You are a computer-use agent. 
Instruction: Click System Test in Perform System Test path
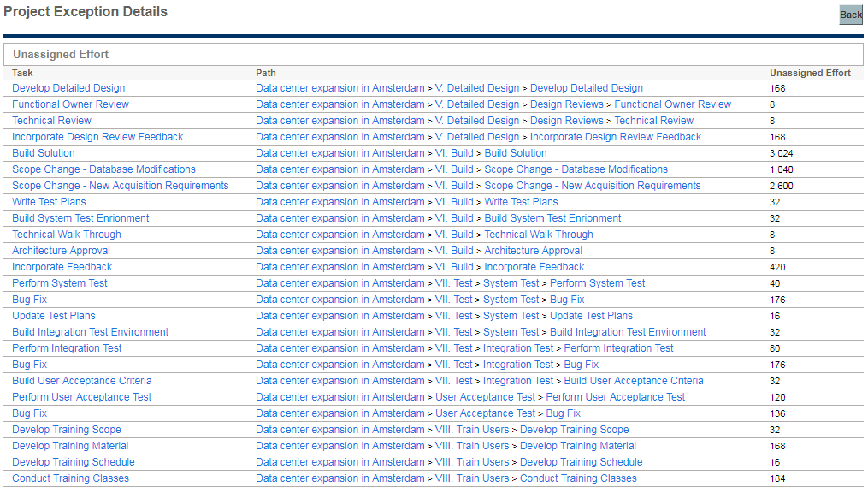pos(511,283)
